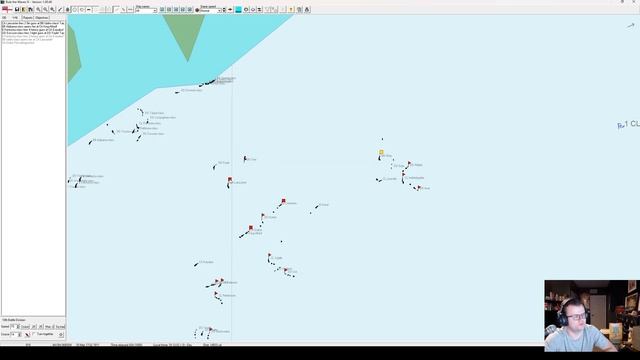Click the arrow icon right of the game speed stepper
This screenshot has height=360, width=640.
230,10
